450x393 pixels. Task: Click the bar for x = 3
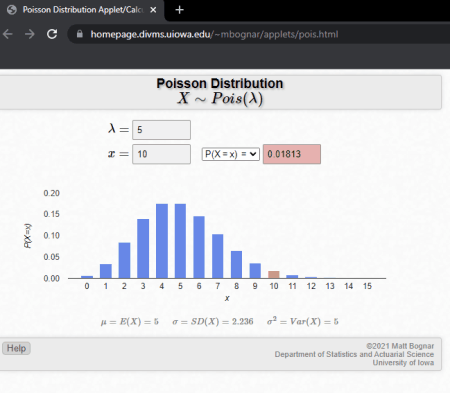tap(143, 248)
